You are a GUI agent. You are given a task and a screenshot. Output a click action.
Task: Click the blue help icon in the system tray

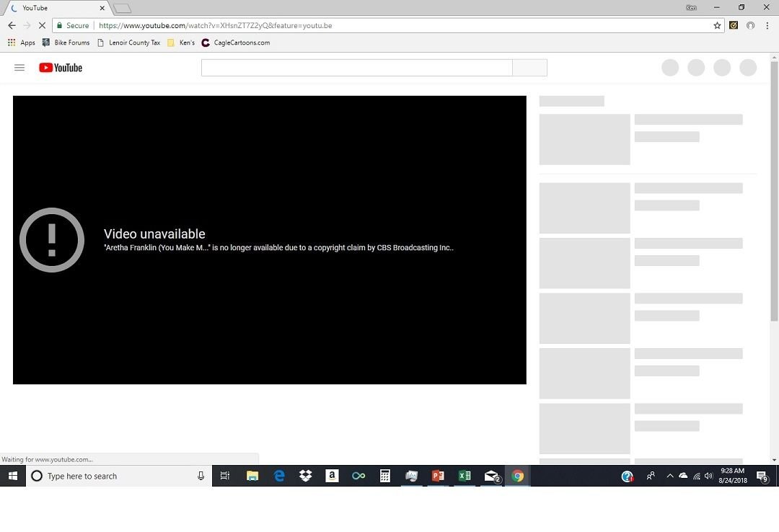point(628,476)
